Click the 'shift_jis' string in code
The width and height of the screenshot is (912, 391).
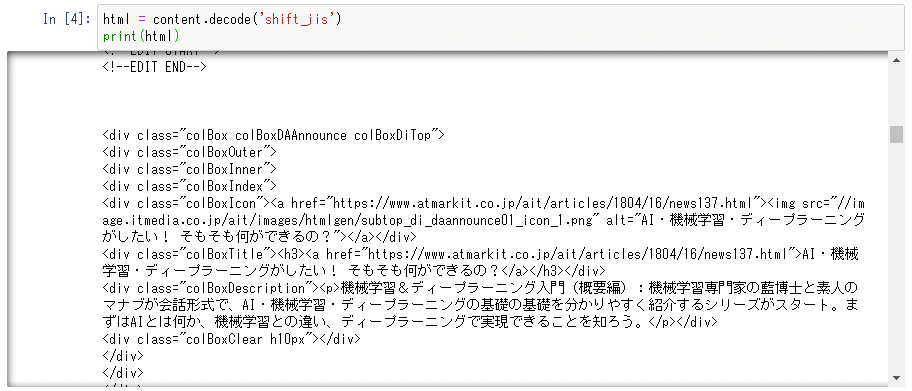coord(299,19)
